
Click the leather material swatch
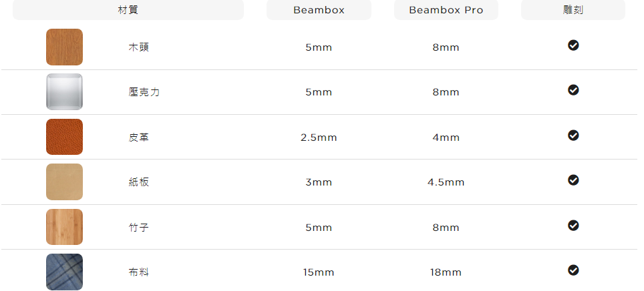pos(64,137)
